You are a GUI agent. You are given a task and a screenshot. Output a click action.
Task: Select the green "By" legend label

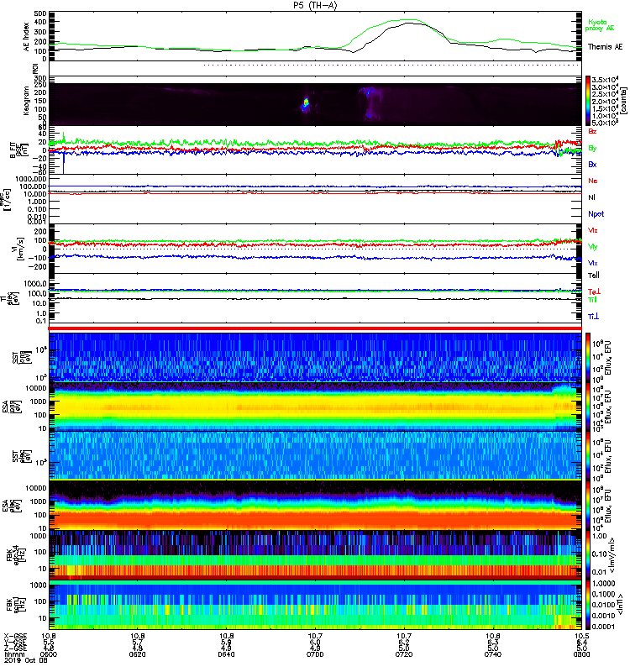tap(592, 149)
